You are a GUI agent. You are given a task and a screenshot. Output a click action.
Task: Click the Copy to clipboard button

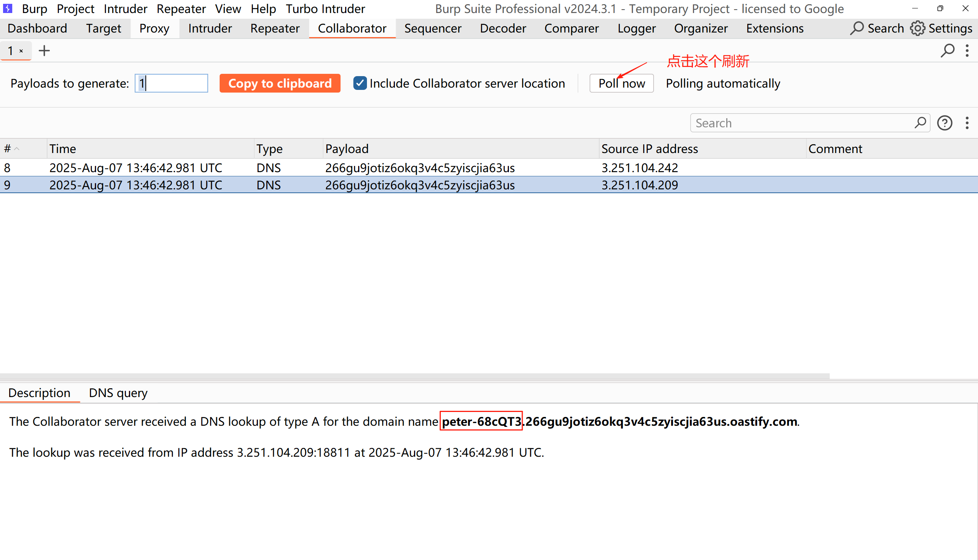click(280, 83)
